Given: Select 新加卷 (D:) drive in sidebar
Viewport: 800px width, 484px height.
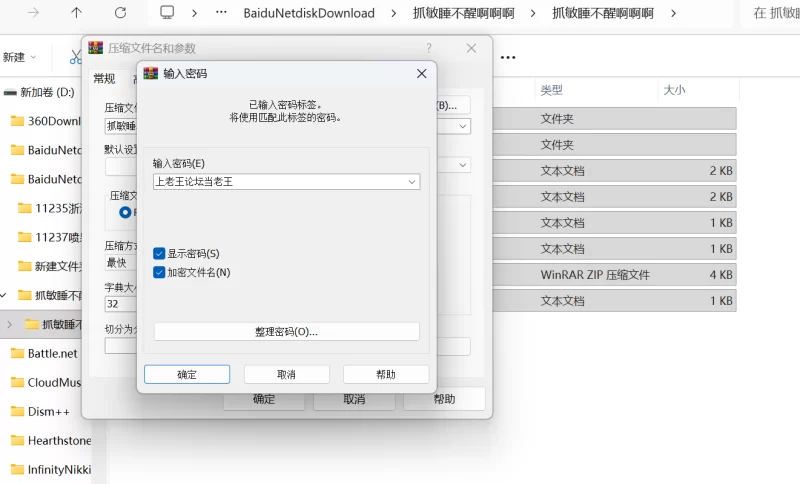Looking at the screenshot, I should tap(40, 92).
